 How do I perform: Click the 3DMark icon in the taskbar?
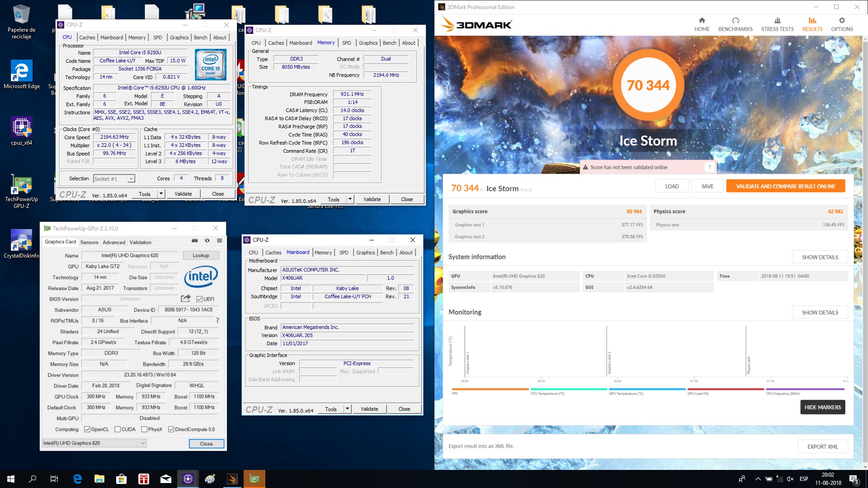[232, 479]
